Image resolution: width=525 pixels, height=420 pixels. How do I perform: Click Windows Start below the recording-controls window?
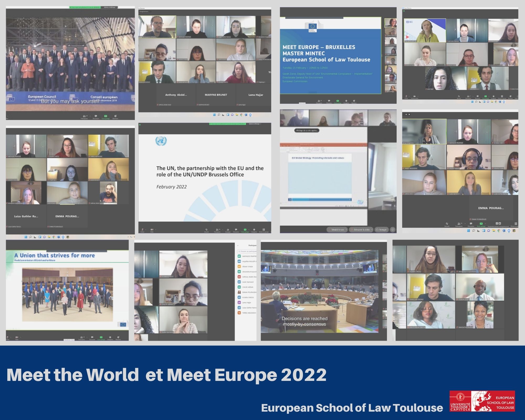tap(469, 230)
